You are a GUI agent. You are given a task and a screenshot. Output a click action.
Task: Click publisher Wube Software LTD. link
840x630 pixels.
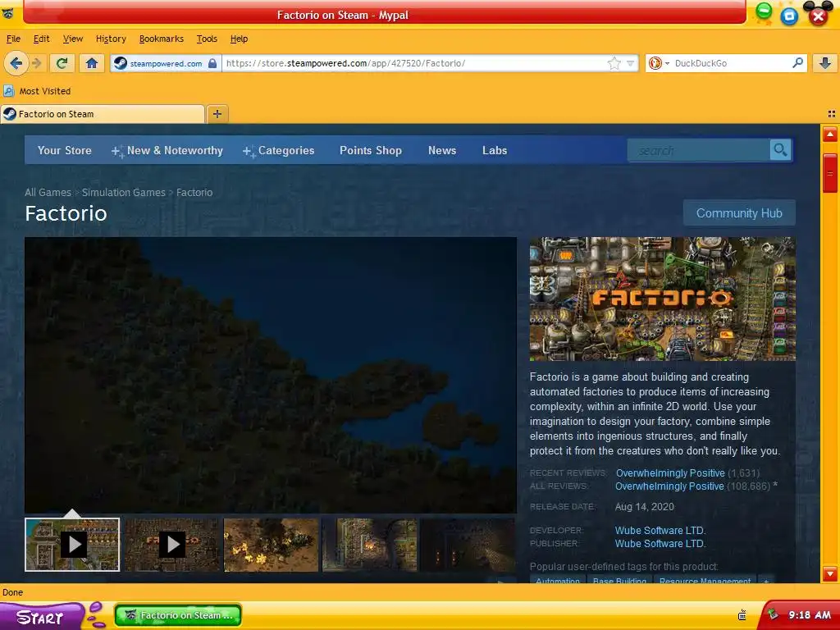coord(660,543)
